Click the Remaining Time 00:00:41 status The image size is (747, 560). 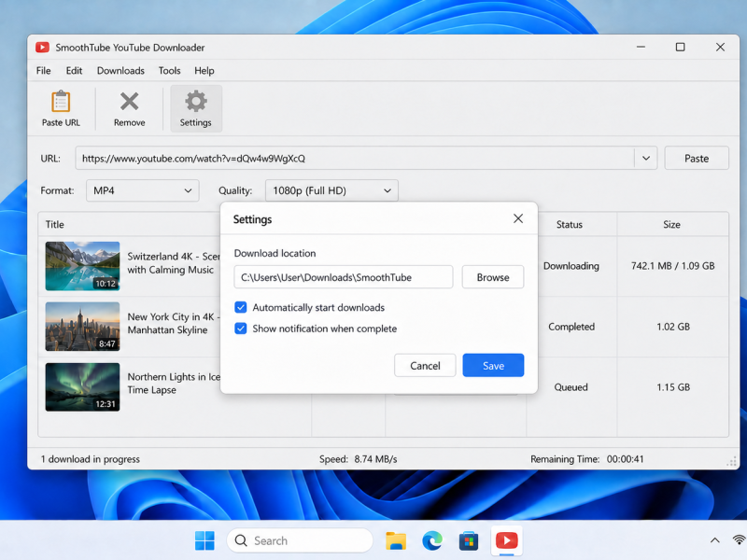tap(587, 459)
